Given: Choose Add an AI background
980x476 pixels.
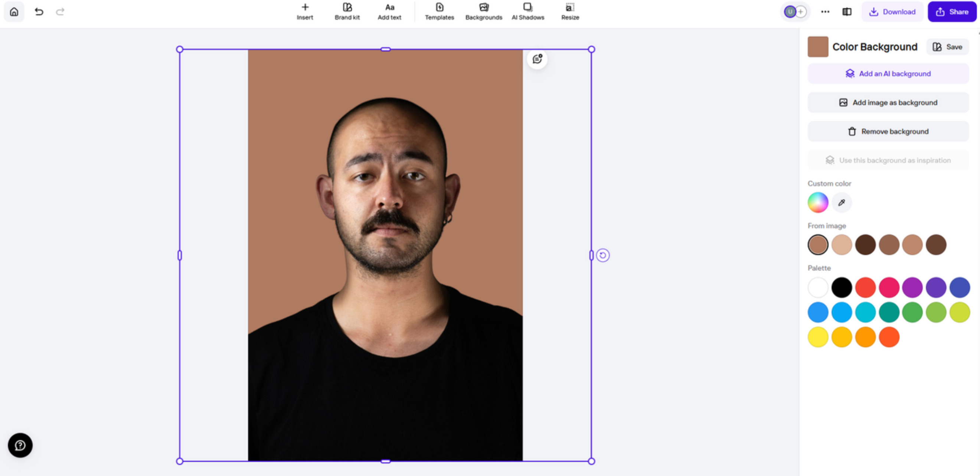Looking at the screenshot, I should pyautogui.click(x=888, y=74).
